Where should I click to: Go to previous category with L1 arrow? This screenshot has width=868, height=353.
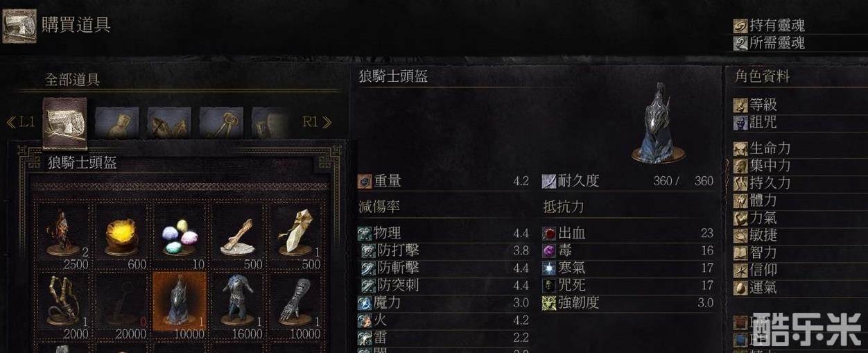coord(20,122)
